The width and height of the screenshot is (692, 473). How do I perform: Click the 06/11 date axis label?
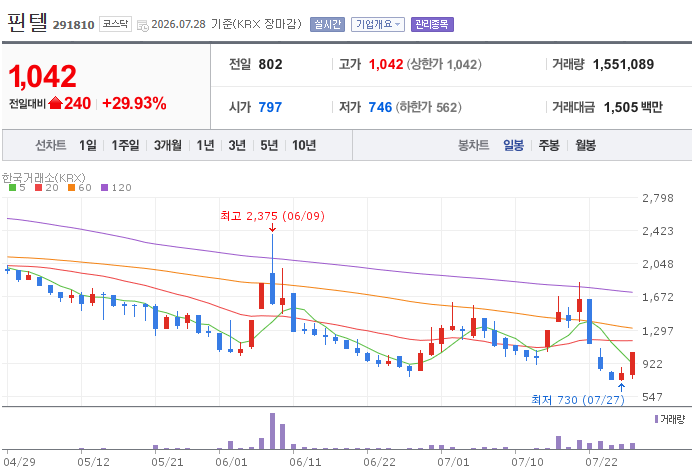[x=305, y=462]
